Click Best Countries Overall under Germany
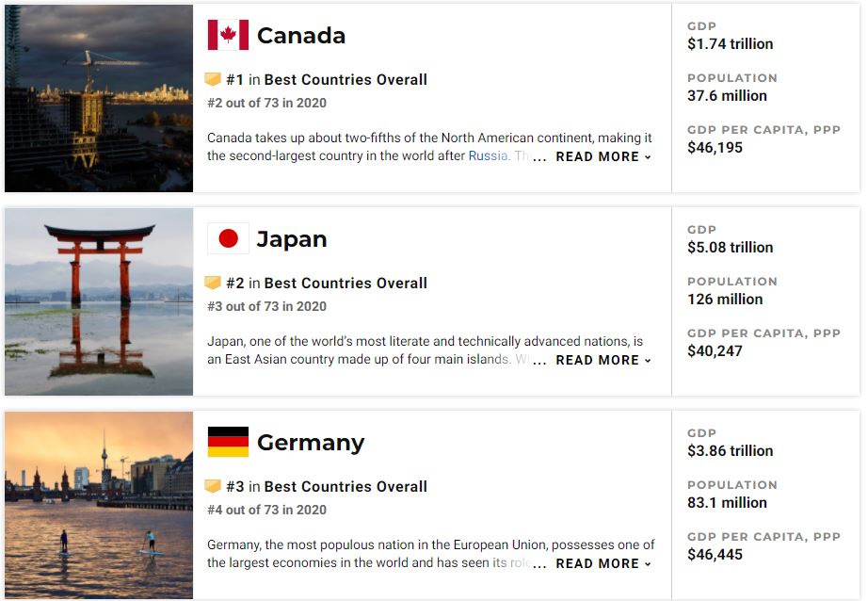Viewport: 868px width, 601px height. tap(346, 487)
